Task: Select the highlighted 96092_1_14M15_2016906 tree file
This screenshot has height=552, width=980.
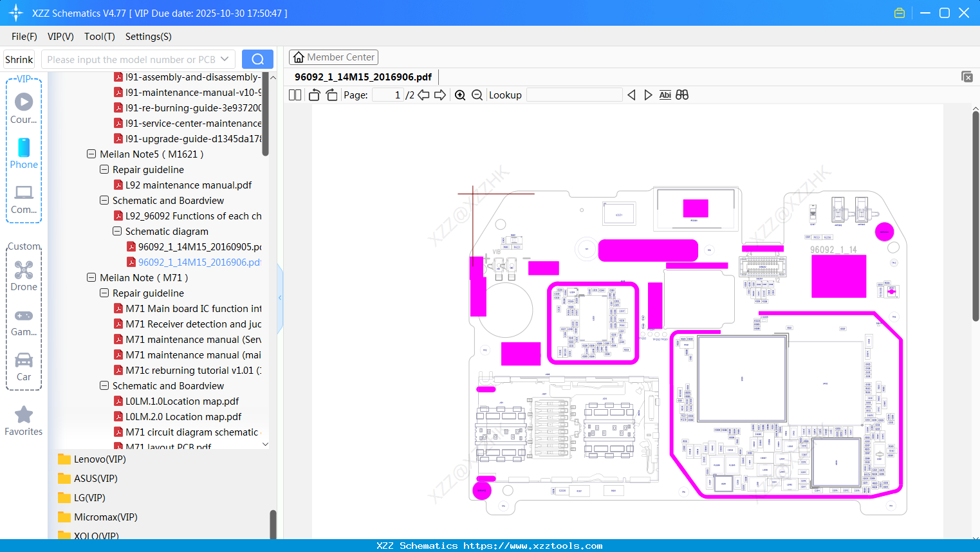Action: tap(194, 262)
